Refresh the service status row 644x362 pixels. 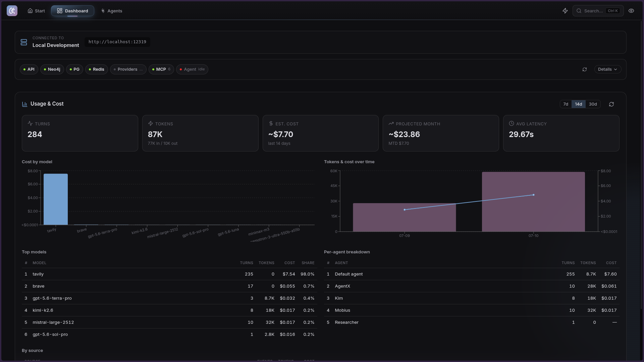pyautogui.click(x=585, y=69)
